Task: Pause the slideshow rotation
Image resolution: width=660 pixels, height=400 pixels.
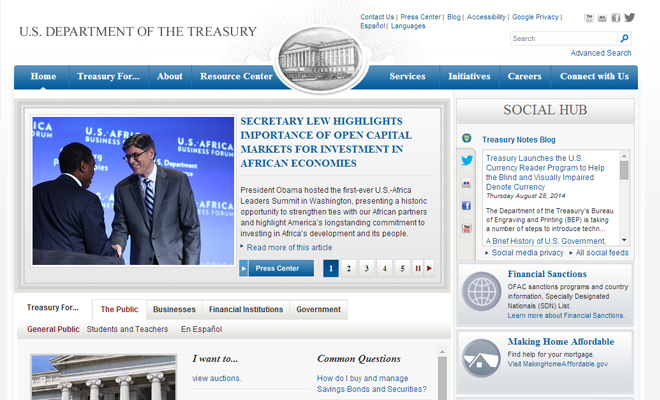Action: [418, 268]
